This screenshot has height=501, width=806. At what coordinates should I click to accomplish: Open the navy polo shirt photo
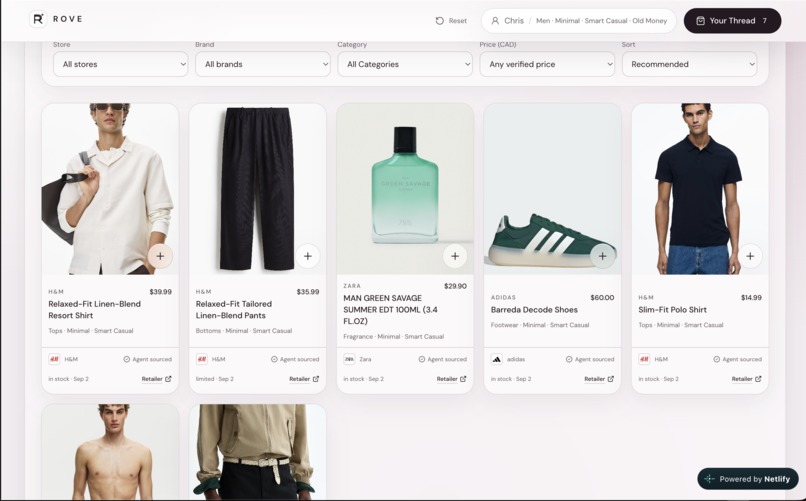tap(700, 189)
